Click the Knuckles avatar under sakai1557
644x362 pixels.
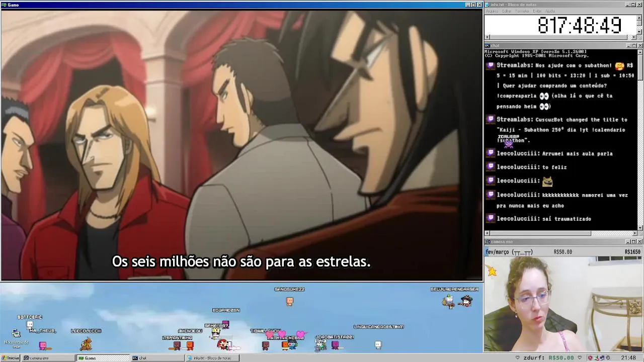222,344
